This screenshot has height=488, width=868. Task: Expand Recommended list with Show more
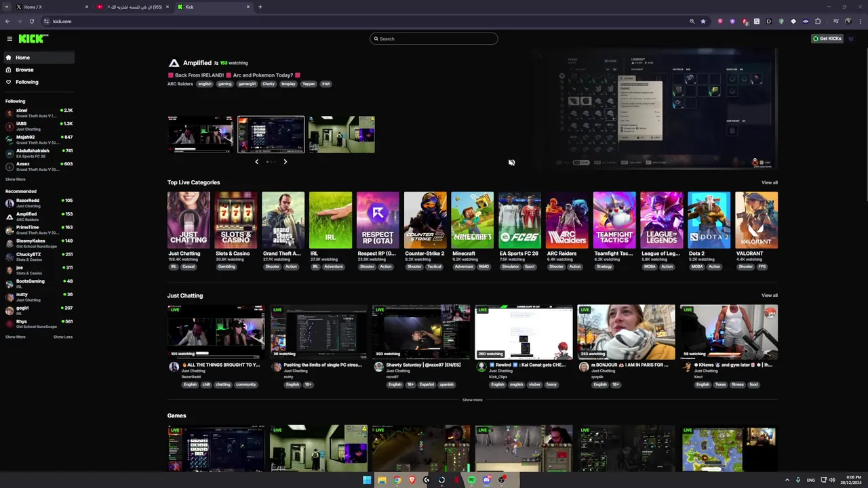(x=15, y=337)
